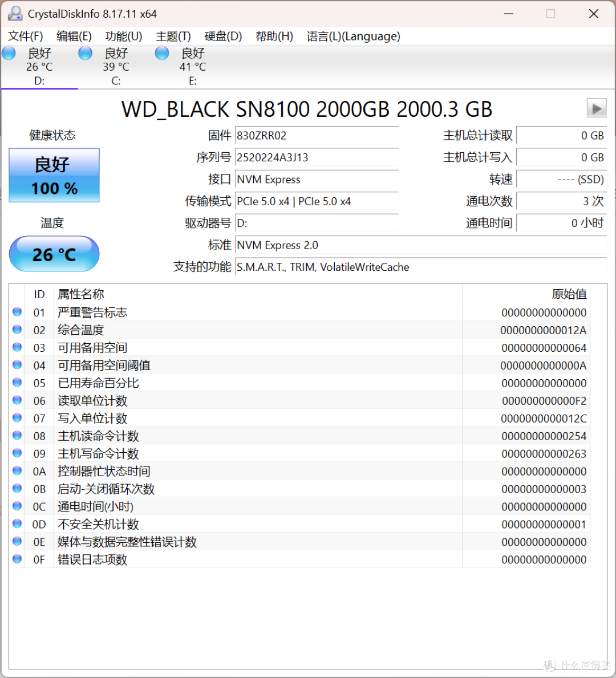The image size is (616, 678).
Task: Click the power on count field 3 次
Action: [x=561, y=201]
